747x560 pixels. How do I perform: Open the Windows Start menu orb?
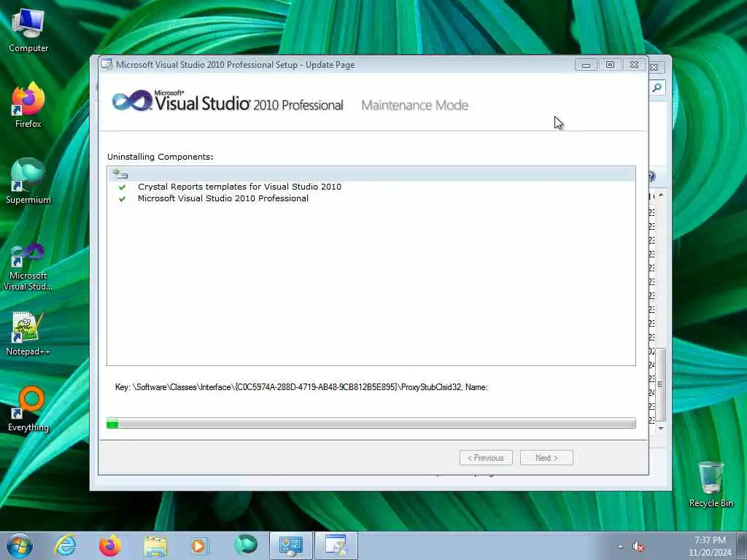(20, 545)
